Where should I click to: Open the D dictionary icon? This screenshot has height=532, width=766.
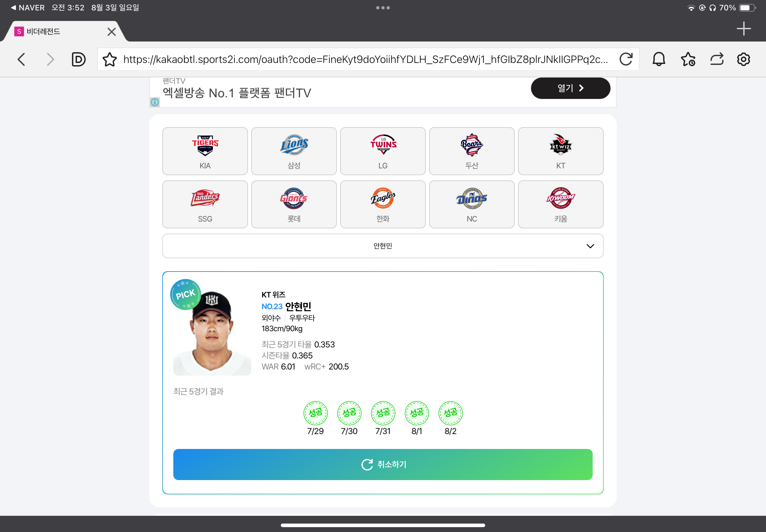coord(79,59)
